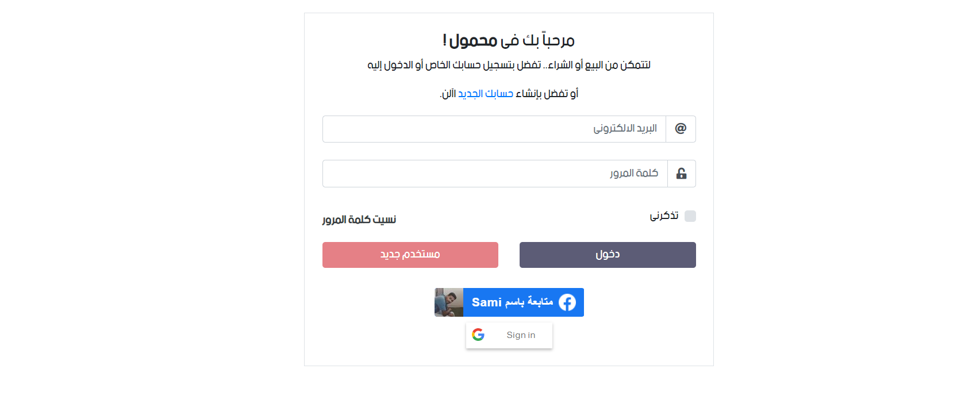Click the bold محمول brand name
Viewport: 980px width, 411px height.
473,40
